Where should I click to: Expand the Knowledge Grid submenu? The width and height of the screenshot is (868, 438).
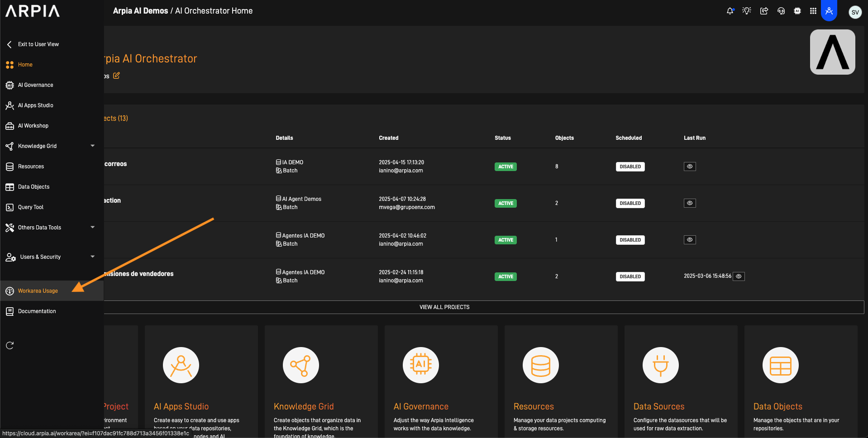(x=92, y=146)
